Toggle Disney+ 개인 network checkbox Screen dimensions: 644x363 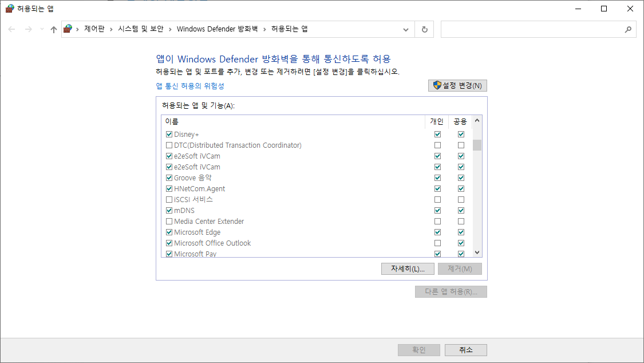pyautogui.click(x=437, y=135)
